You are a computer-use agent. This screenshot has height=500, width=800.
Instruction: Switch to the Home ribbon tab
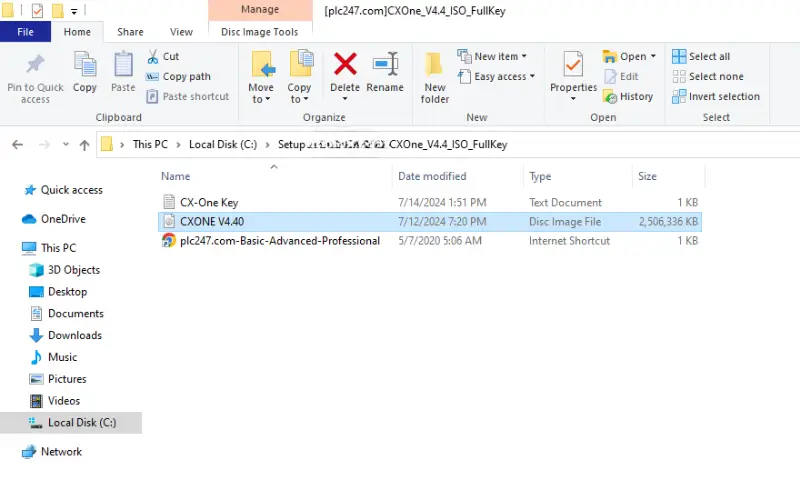pos(77,32)
